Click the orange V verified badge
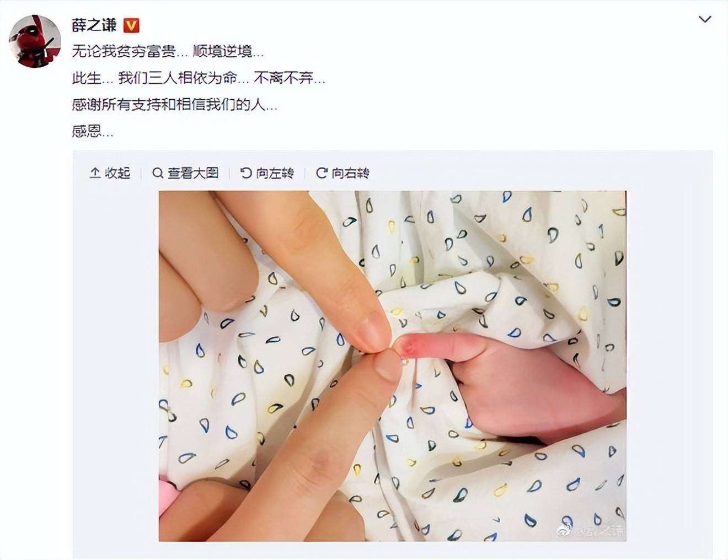 pos(131,25)
